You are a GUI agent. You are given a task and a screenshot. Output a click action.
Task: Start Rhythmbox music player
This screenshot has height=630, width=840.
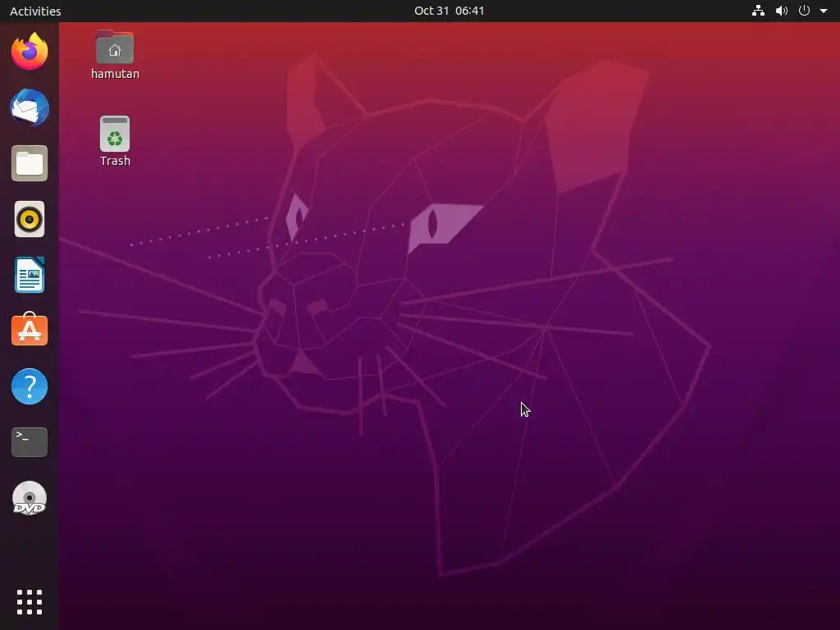click(30, 219)
